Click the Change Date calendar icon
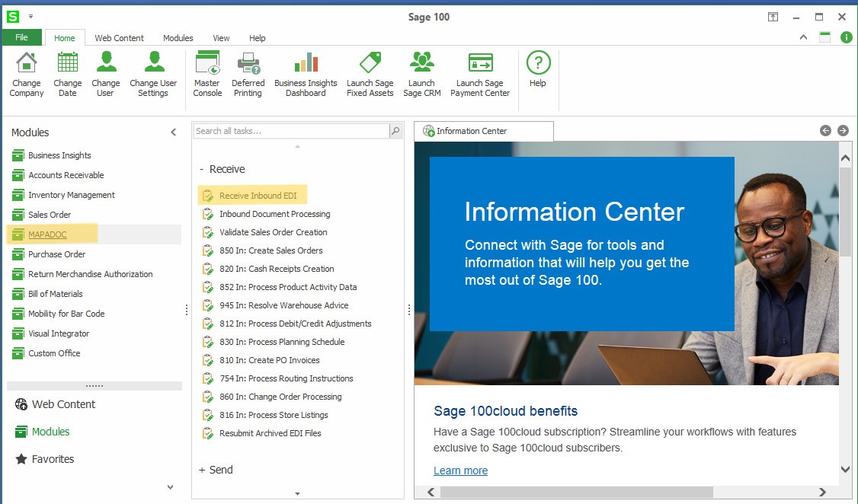This screenshot has width=858, height=504. click(x=67, y=62)
